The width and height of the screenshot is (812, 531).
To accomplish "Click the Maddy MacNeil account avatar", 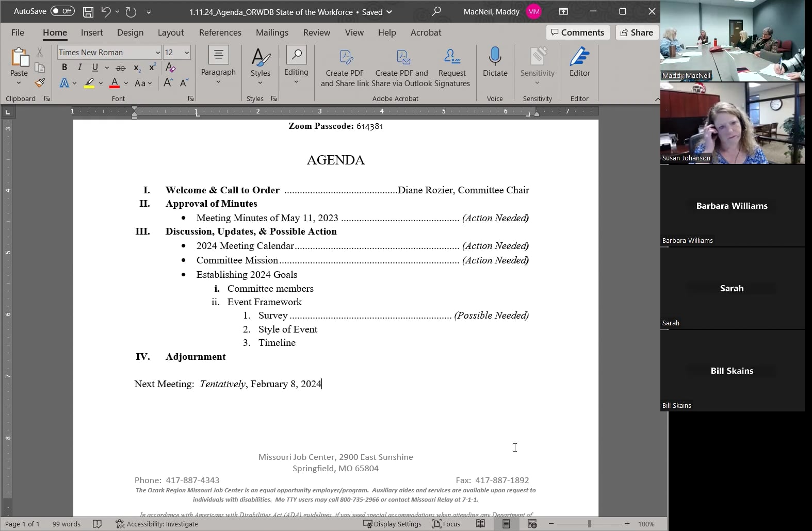I will click(x=534, y=11).
